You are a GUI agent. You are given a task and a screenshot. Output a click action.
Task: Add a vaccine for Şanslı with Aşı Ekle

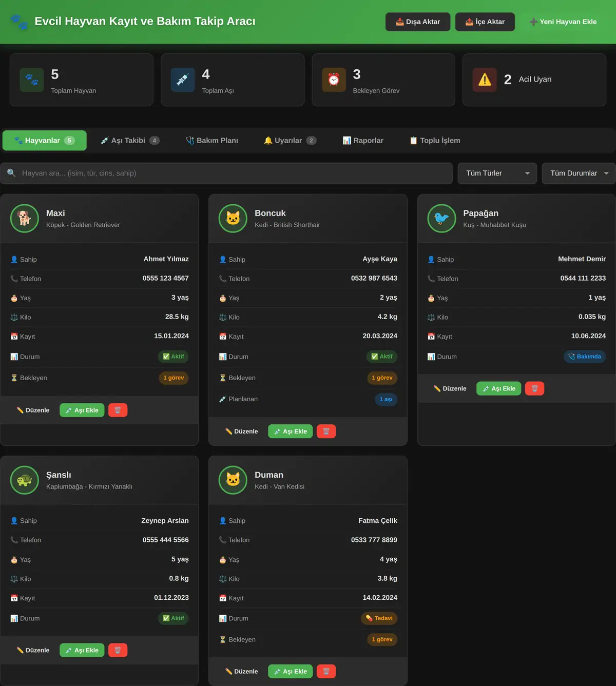[x=82, y=651]
